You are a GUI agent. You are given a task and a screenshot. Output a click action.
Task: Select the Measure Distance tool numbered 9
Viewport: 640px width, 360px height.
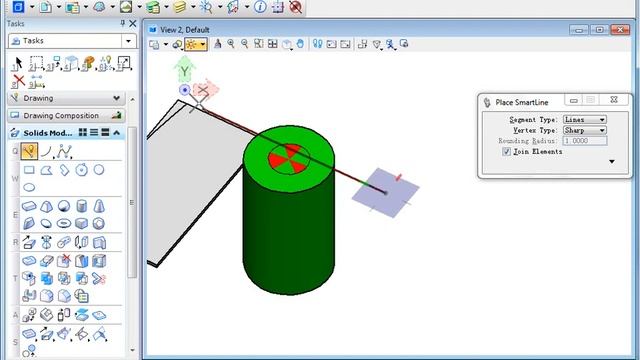37,82
